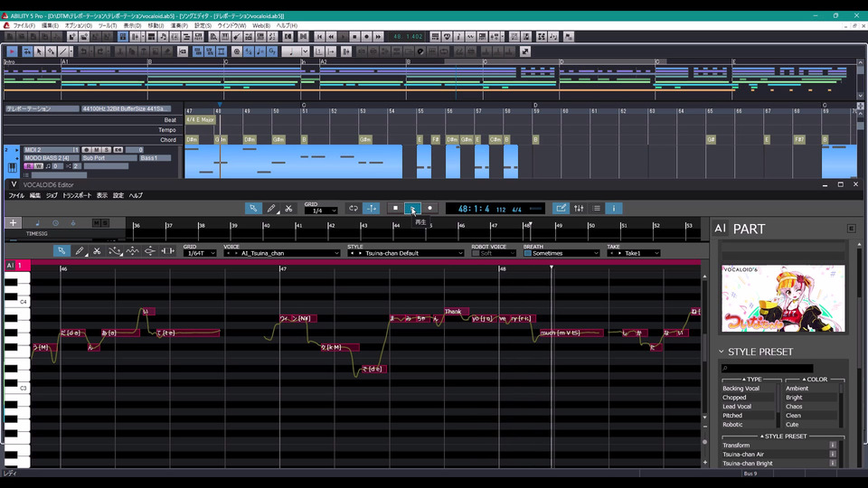This screenshot has height=488, width=868.
Task: Open the mixer icon in VOCALOID toolbar
Action: [x=579, y=208]
